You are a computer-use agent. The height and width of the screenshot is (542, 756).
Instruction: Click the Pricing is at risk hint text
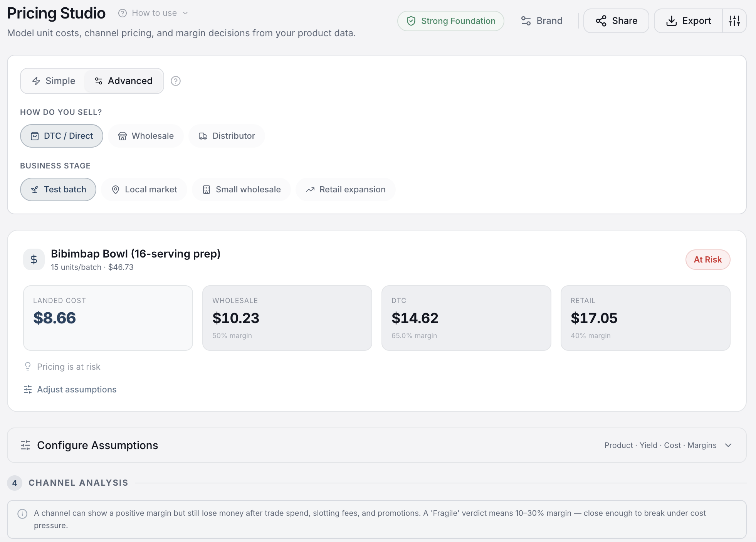[69, 367]
